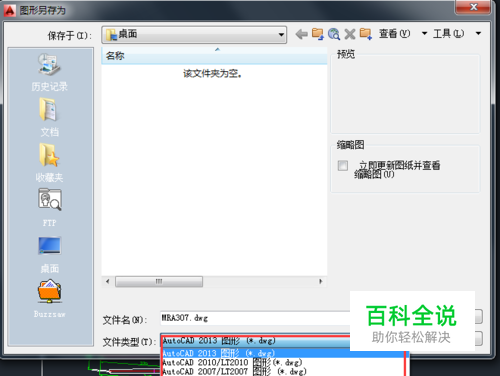The width and height of the screenshot is (500, 376).
Task: Open the Favorites (收藏夹) folder shortcut
Action: pyautogui.click(x=49, y=163)
